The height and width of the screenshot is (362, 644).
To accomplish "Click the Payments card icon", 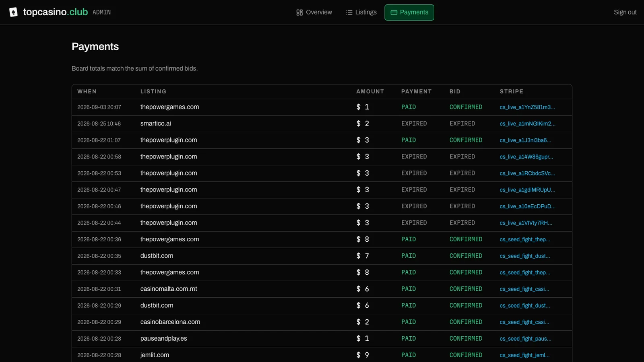I will 394,12.
